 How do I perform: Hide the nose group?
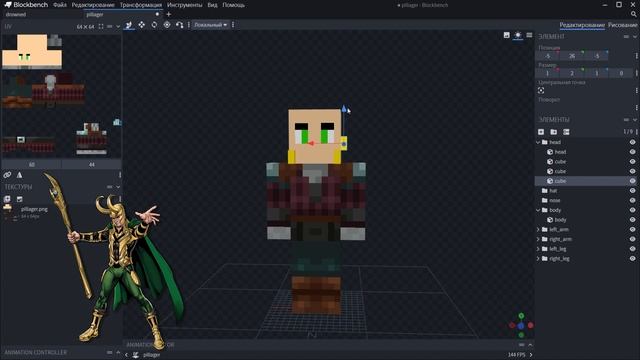[x=632, y=200]
